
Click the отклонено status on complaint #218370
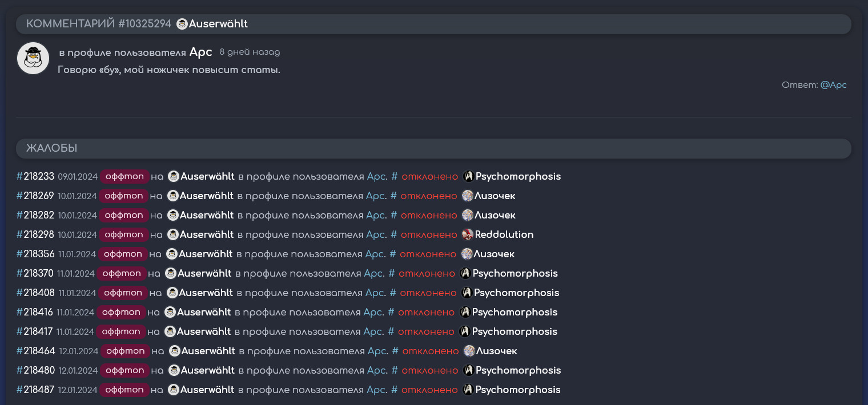tap(427, 274)
